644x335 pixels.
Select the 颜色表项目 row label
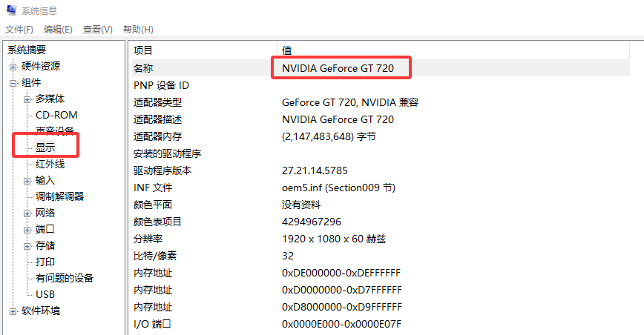158,222
